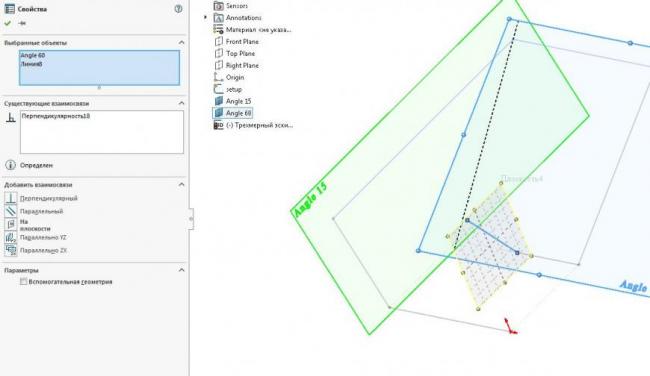The width and height of the screenshot is (650, 376).
Task: Click the selection list resize grip
Action: (x=99, y=87)
